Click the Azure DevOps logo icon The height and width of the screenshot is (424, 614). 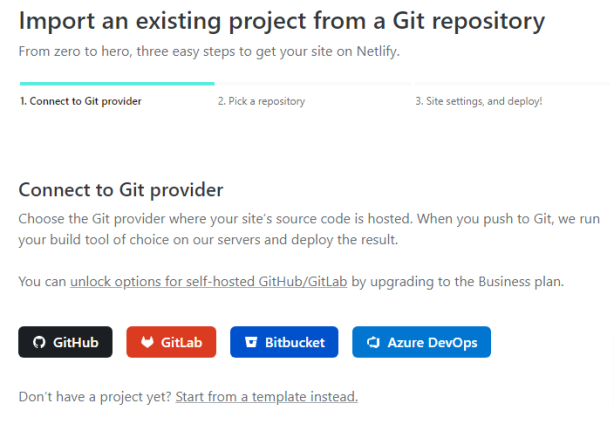click(373, 342)
